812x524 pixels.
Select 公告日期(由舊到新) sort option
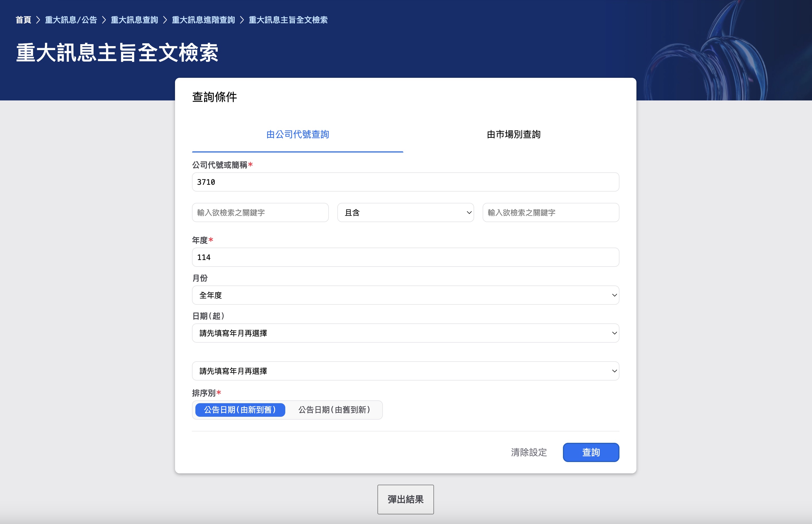334,410
